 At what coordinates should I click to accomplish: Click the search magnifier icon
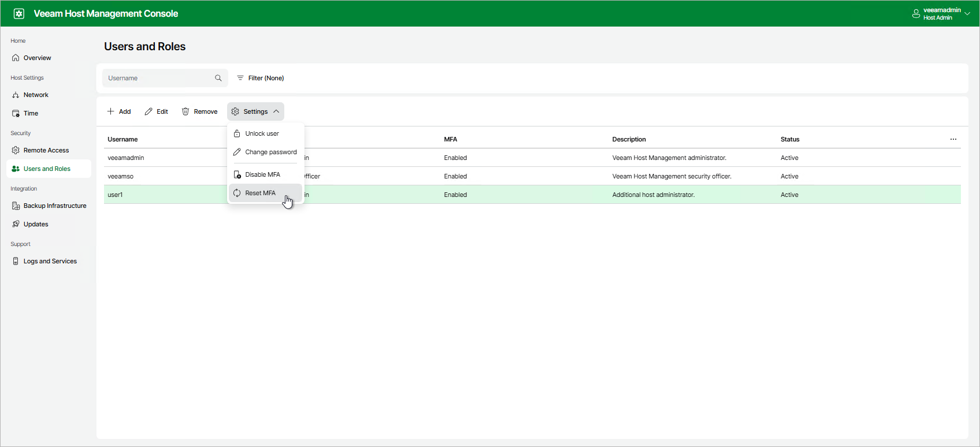coord(218,78)
